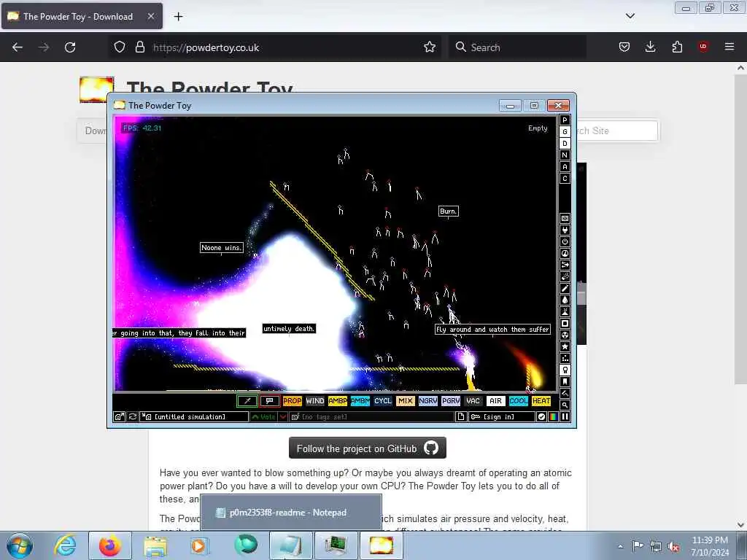The width and height of the screenshot is (747, 560).
Task: Toggle the N Newtonian gravity quick option
Action: pyautogui.click(x=565, y=155)
